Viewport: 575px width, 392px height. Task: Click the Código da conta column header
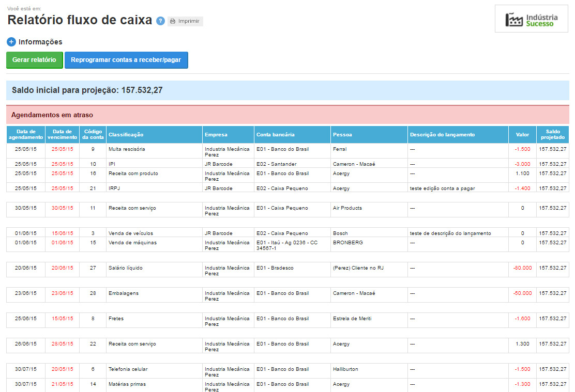(x=93, y=135)
